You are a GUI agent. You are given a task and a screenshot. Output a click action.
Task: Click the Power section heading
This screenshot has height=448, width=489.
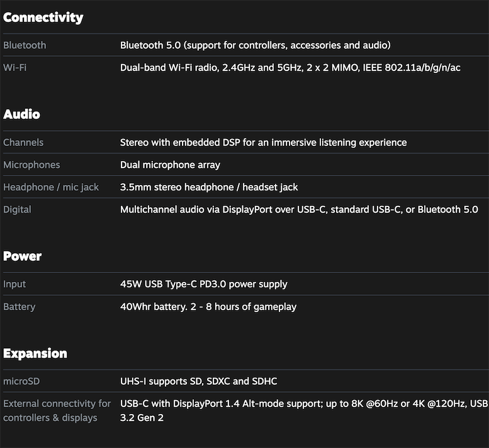pos(22,256)
